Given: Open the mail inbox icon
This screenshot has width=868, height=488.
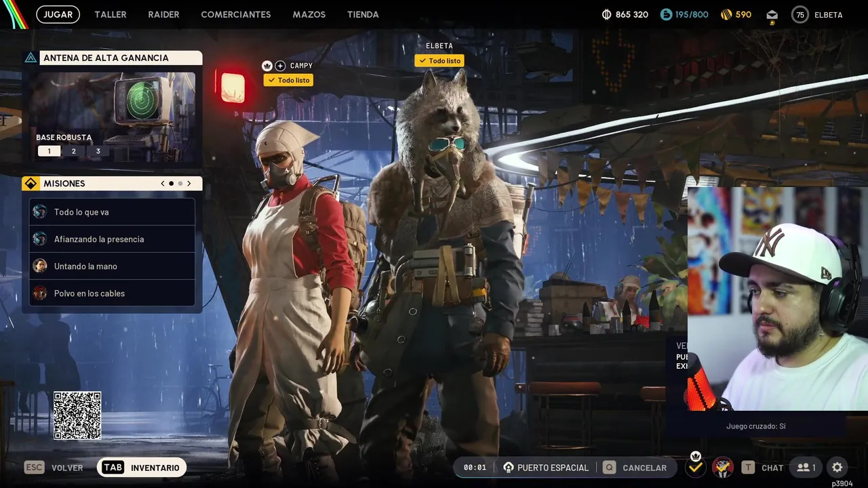Looking at the screenshot, I should (772, 15).
